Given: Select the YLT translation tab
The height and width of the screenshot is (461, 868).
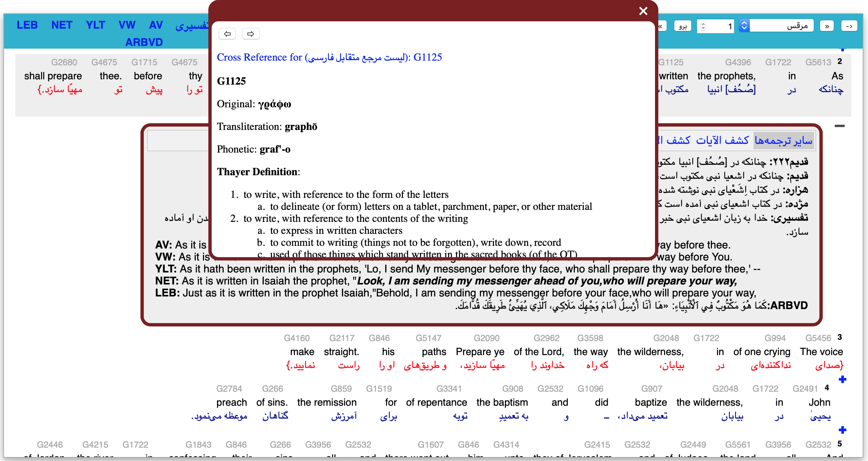Looking at the screenshot, I should point(96,25).
